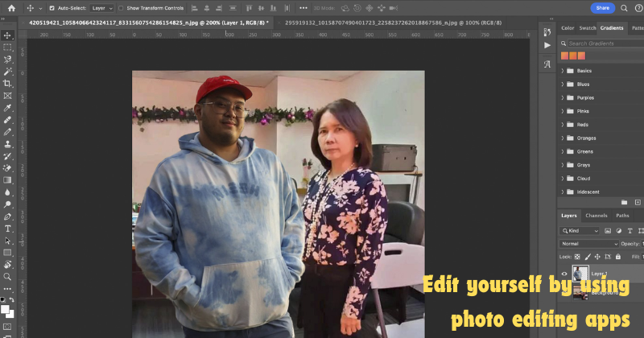Viewport: 644px width, 338px height.
Task: Toggle the Auto-Select checkbox
Action: pyautogui.click(x=52, y=8)
